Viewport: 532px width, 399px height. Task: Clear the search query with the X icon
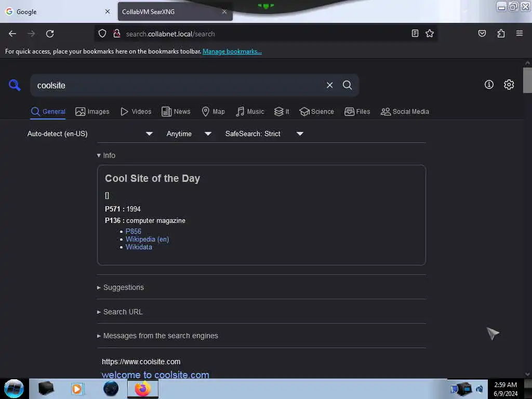click(329, 85)
